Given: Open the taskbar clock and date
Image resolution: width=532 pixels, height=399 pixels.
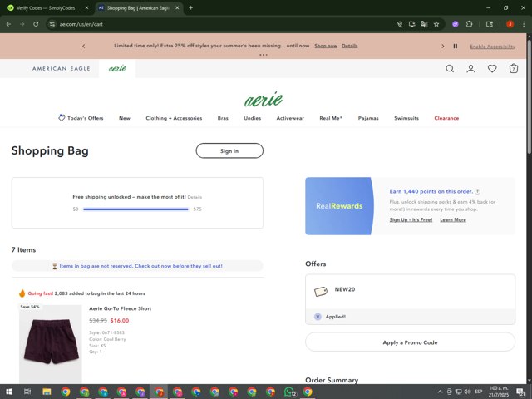Looking at the screenshot, I should tap(499, 392).
